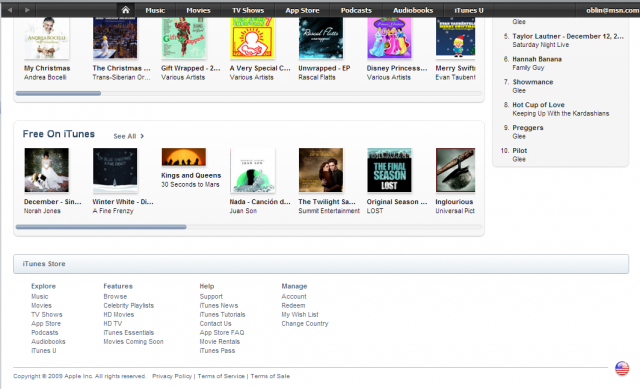Open the US flag country selector
The height and width of the screenshot is (389, 640).
622,368
